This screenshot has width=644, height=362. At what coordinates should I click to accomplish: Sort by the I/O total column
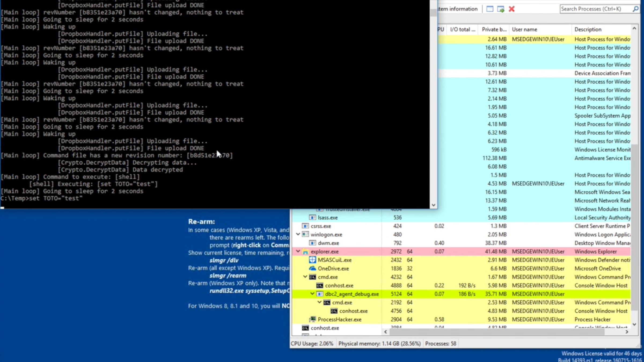pos(463,29)
